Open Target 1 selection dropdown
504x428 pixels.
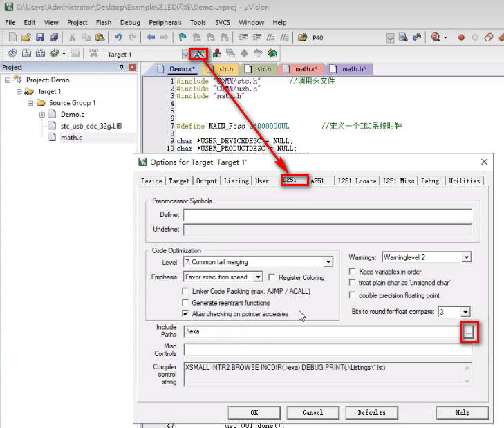click(x=185, y=55)
